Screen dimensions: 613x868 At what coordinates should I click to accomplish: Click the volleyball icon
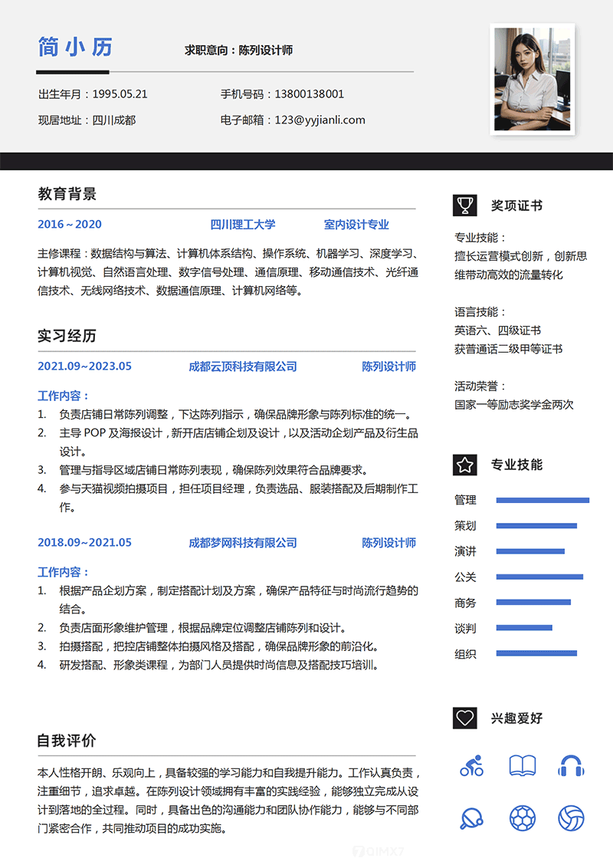click(572, 817)
